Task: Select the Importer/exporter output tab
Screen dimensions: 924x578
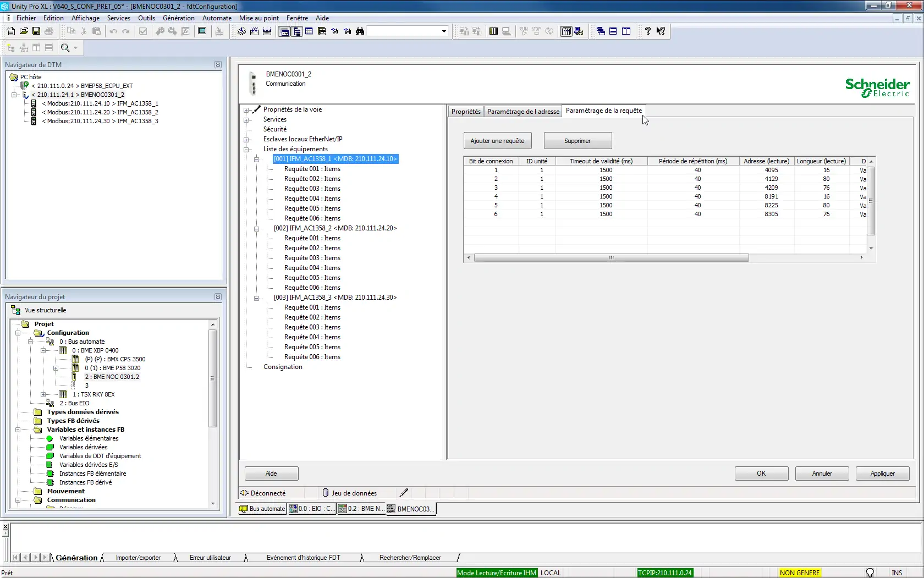Action: click(x=138, y=558)
